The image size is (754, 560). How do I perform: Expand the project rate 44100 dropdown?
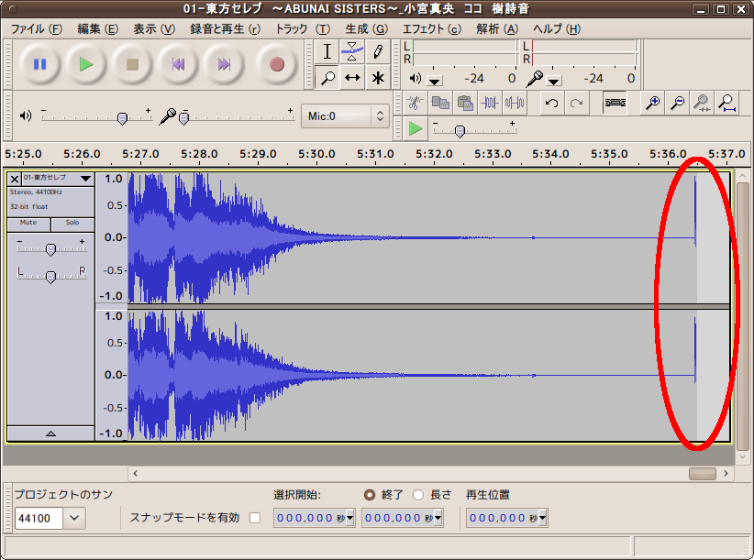click(x=74, y=519)
